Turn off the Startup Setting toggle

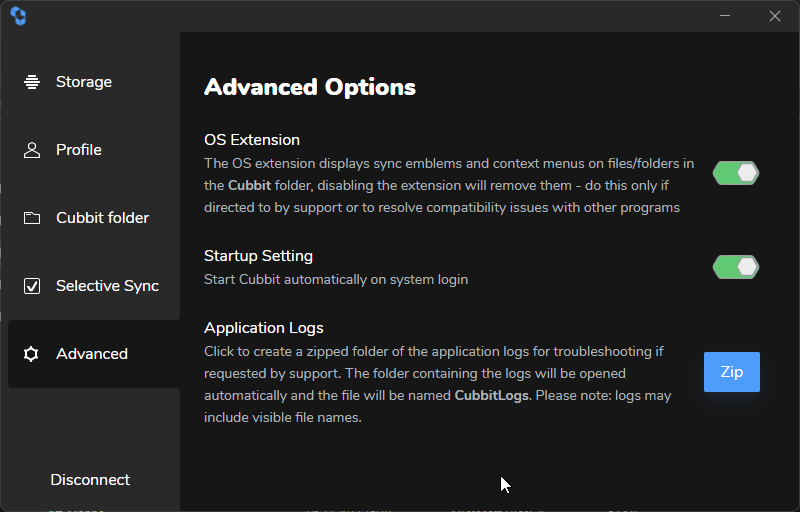click(x=736, y=267)
